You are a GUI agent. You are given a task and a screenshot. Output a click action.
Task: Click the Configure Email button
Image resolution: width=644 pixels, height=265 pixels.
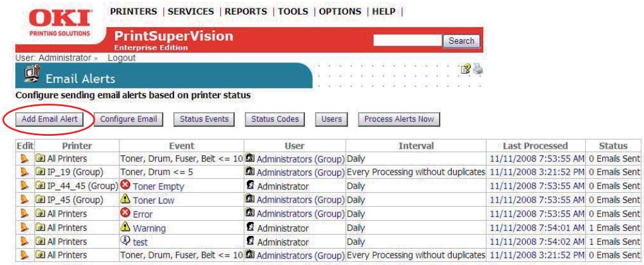[129, 119]
